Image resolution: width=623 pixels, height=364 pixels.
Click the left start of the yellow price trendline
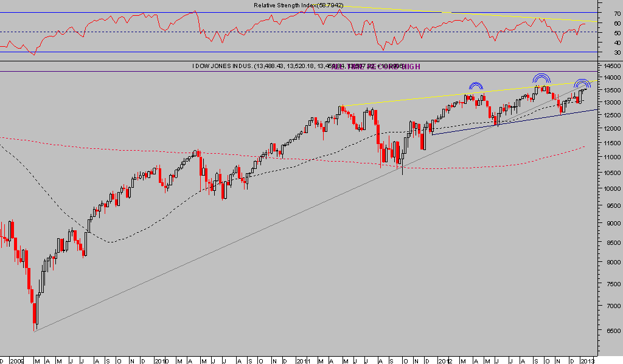[342, 106]
